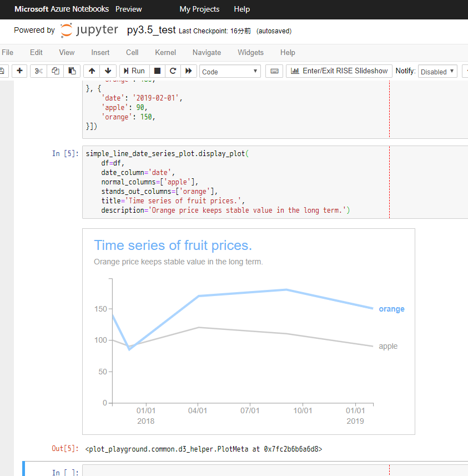
Task: Restart the kernel using circular arrow icon
Action: [x=173, y=71]
